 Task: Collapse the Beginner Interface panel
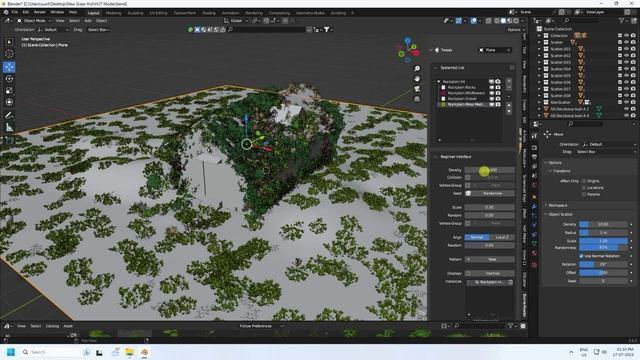tap(435, 157)
